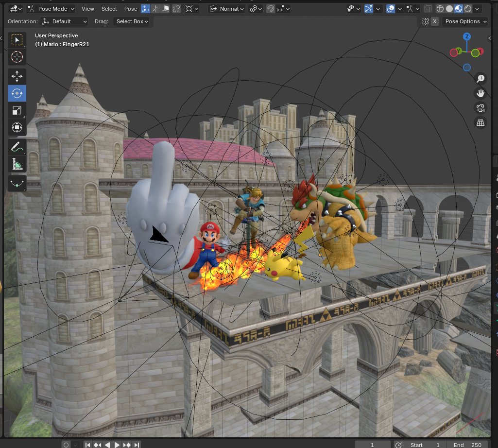
Task: Toggle snapping magnet icon
Action: 270,9
